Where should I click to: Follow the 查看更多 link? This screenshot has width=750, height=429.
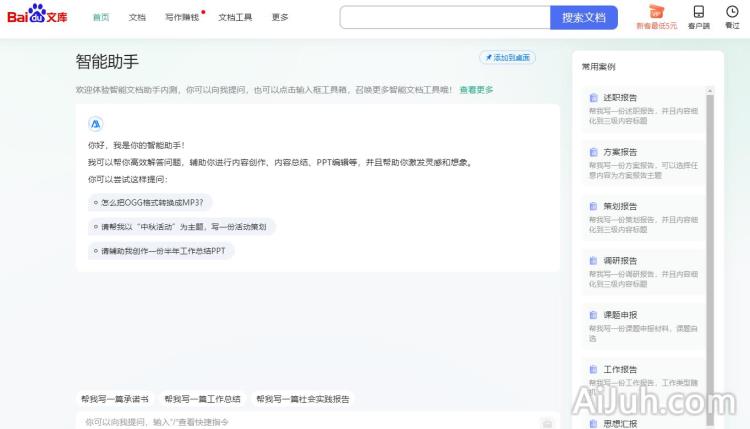pos(476,90)
